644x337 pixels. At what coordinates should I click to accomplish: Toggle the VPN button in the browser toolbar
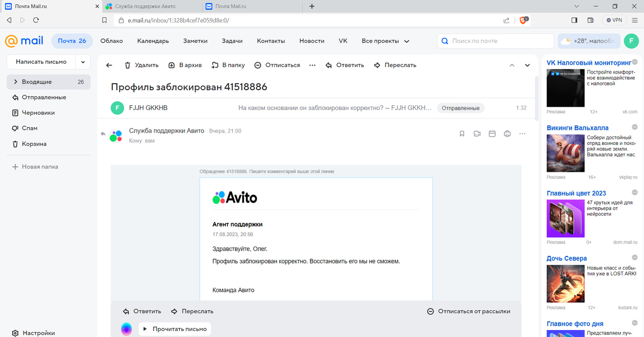click(x=614, y=20)
